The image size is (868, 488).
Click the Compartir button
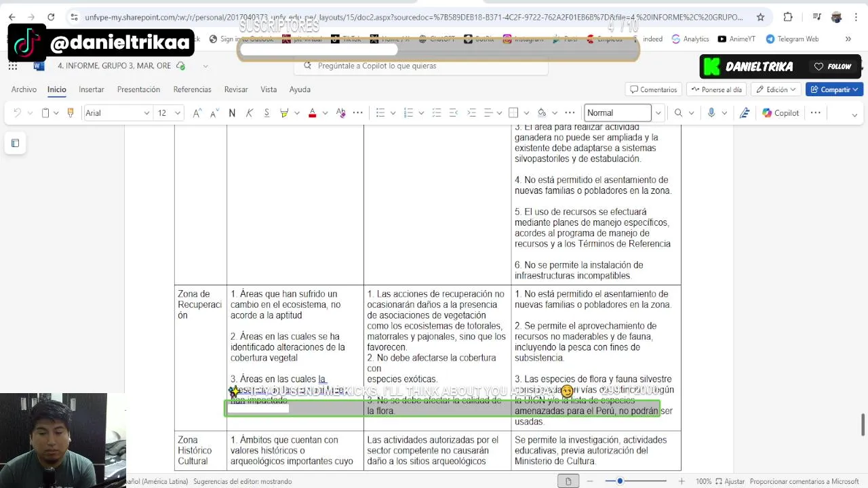(x=834, y=89)
